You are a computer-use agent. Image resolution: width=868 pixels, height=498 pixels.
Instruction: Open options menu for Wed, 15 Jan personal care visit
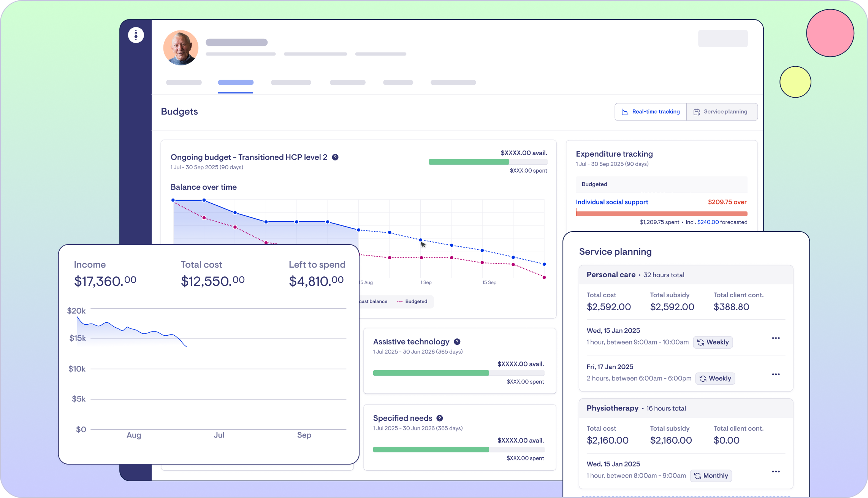(x=776, y=338)
